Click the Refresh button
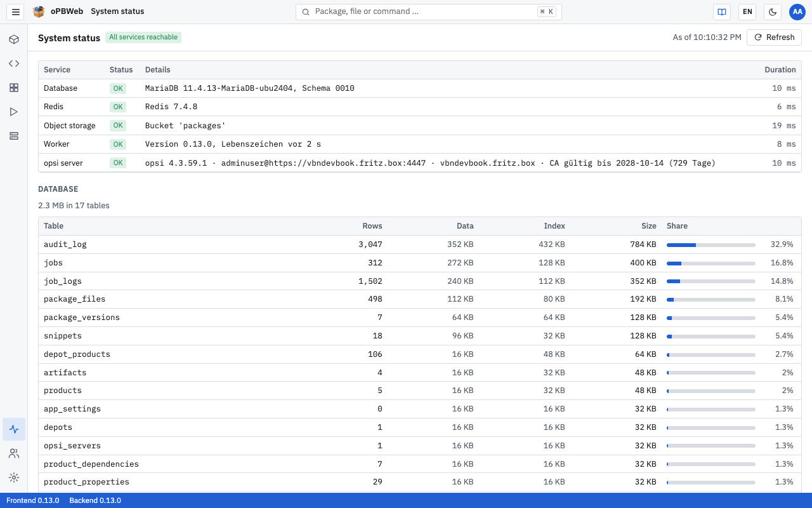Viewport: 812px width, 508px height. (774, 37)
